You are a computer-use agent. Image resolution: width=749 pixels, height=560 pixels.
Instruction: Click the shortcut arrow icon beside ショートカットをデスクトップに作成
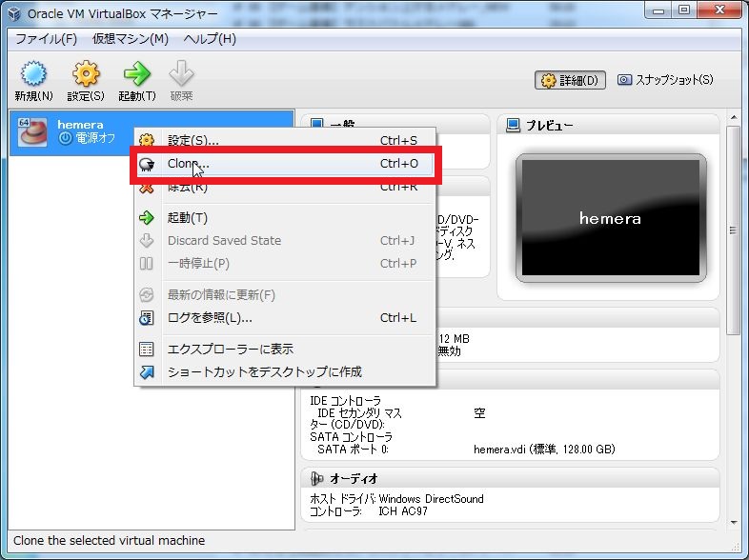click(147, 371)
